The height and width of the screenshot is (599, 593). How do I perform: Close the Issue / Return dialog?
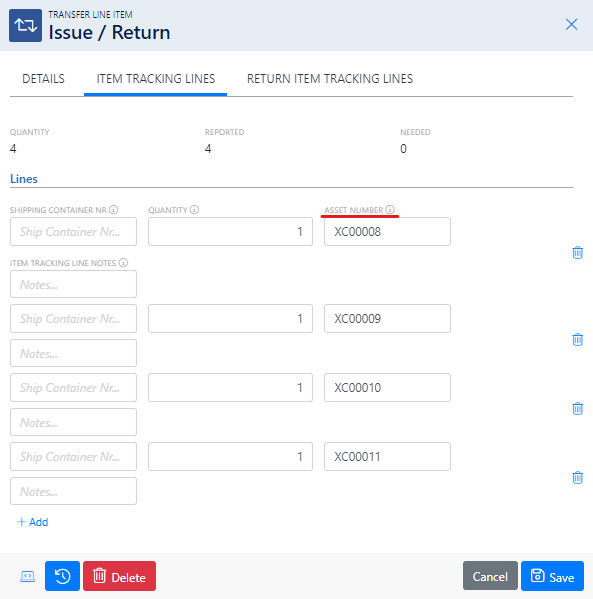click(571, 24)
